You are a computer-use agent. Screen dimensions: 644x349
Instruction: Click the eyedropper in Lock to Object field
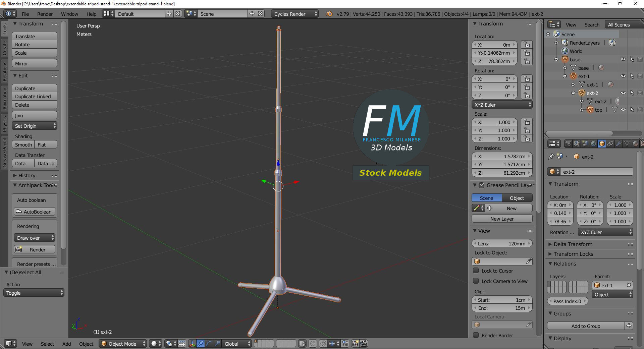[x=528, y=261]
